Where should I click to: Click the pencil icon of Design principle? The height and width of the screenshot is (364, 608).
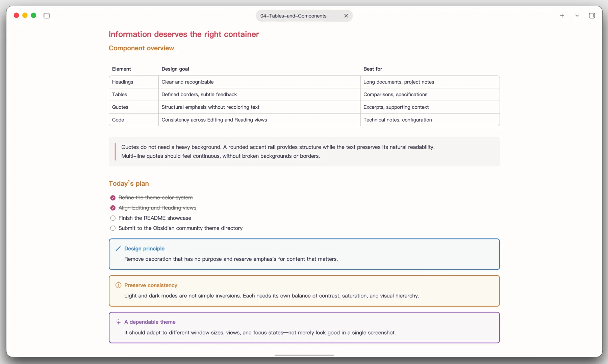pyautogui.click(x=118, y=249)
